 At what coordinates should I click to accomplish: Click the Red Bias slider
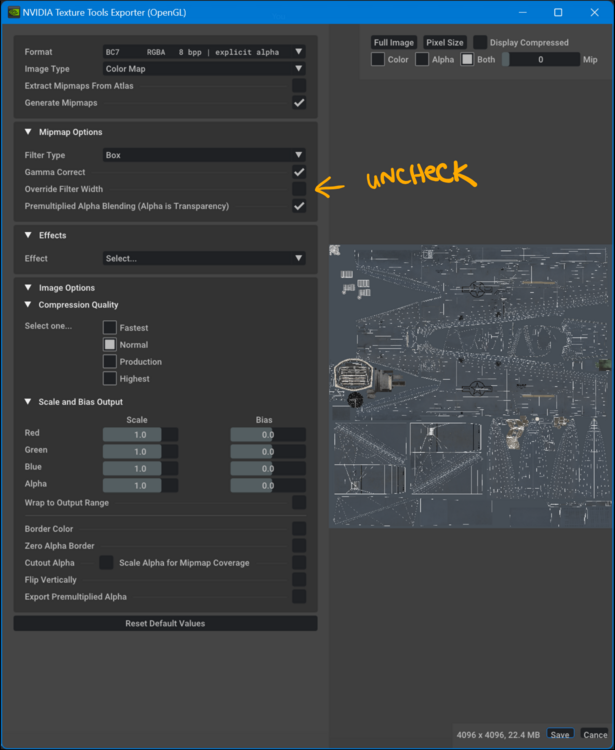268,434
